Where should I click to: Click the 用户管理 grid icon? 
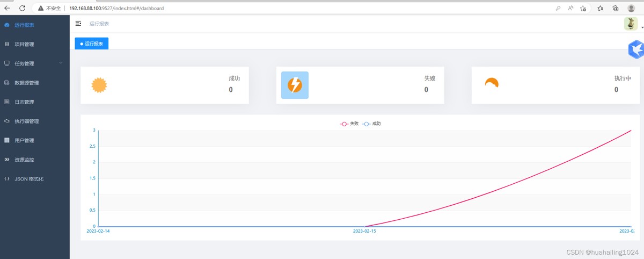(x=7, y=140)
